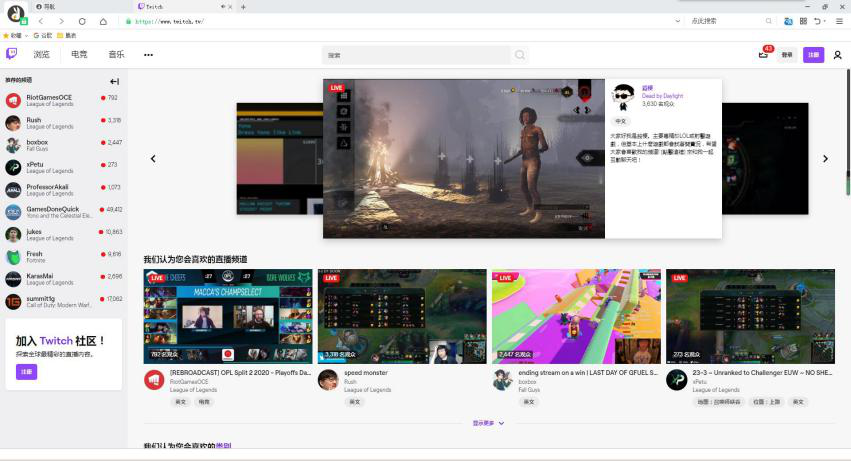This screenshot has height=461, width=851.
Task: Open the Rush channel row in sidebar
Action: (x=63, y=123)
